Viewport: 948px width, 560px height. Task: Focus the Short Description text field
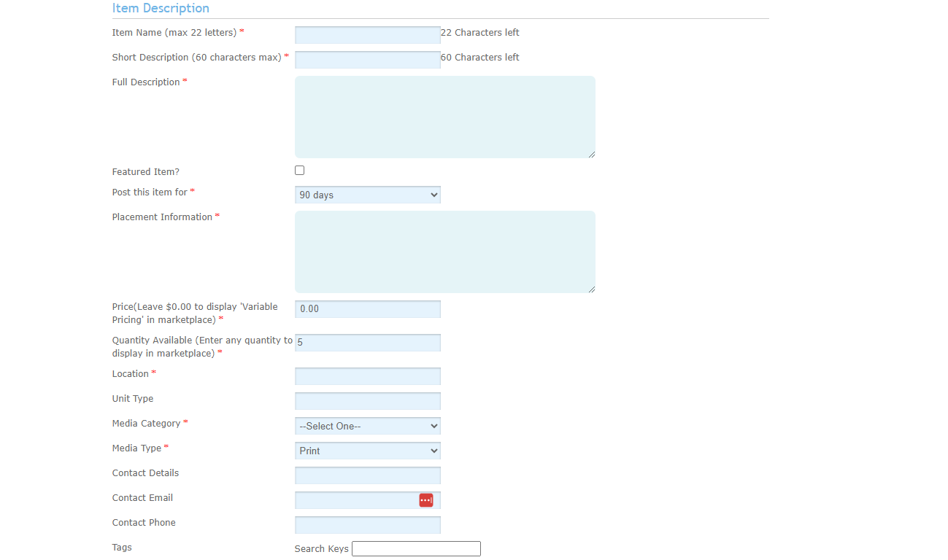pos(367,60)
